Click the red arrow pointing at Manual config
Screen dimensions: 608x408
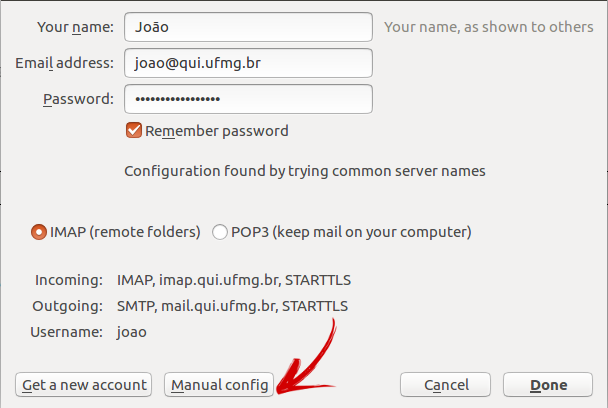click(x=306, y=359)
